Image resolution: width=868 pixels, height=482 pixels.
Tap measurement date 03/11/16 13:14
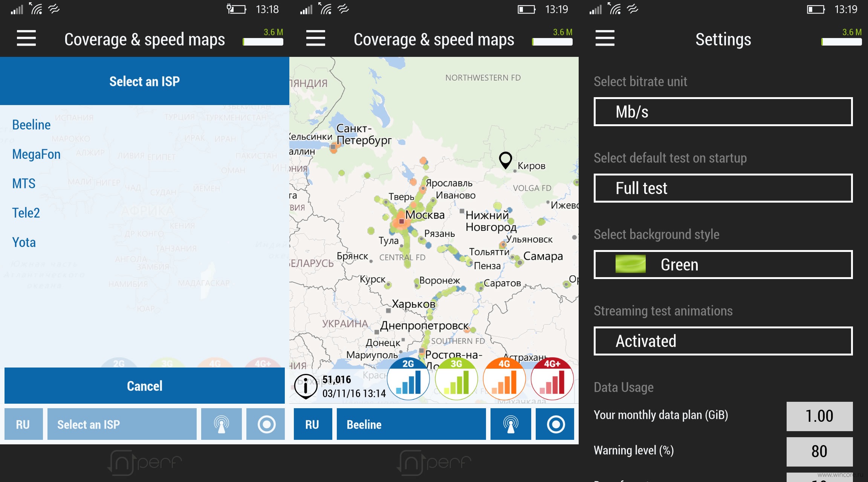[354, 394]
